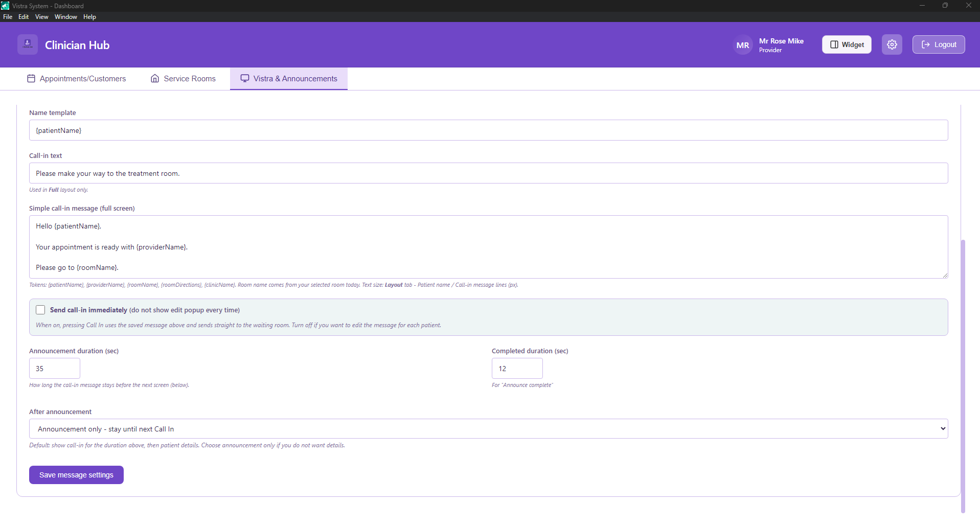Image resolution: width=980 pixels, height=525 pixels.
Task: Click the Clinician Hub logo icon
Action: pos(28,44)
